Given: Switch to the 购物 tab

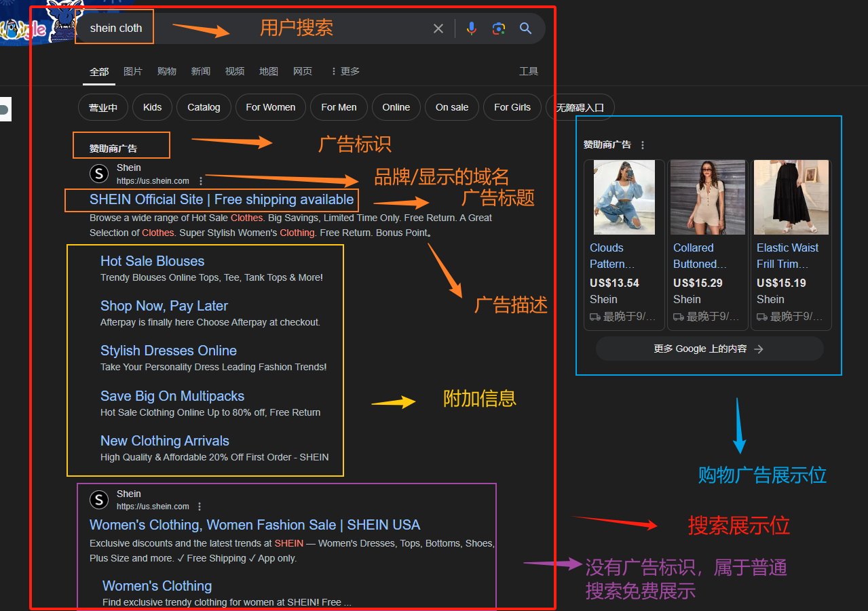Looking at the screenshot, I should point(167,71).
